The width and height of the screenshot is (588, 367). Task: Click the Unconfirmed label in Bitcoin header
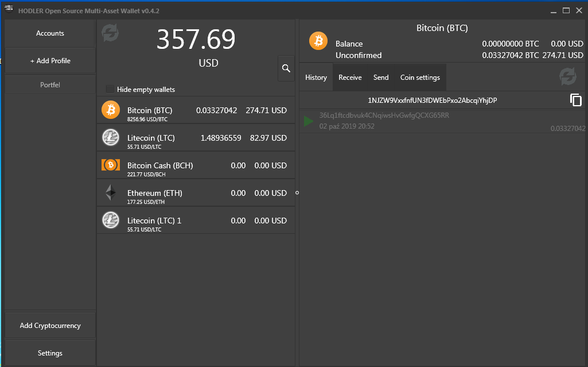pos(359,55)
